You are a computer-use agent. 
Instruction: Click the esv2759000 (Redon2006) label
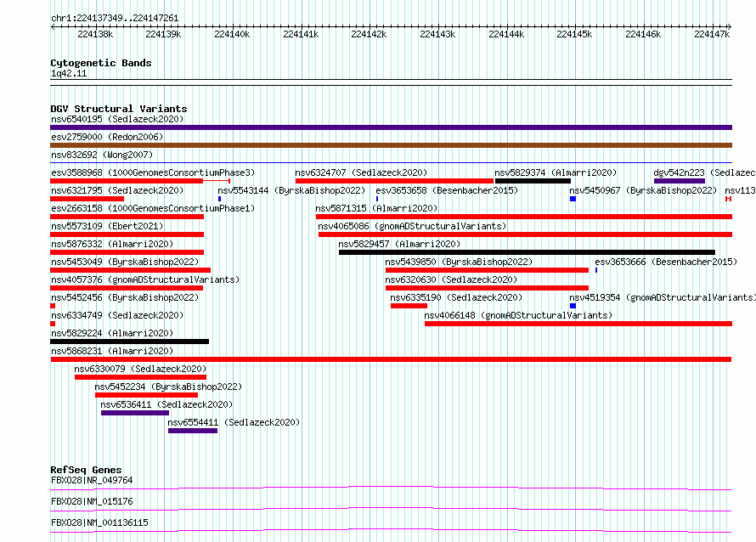[107, 137]
